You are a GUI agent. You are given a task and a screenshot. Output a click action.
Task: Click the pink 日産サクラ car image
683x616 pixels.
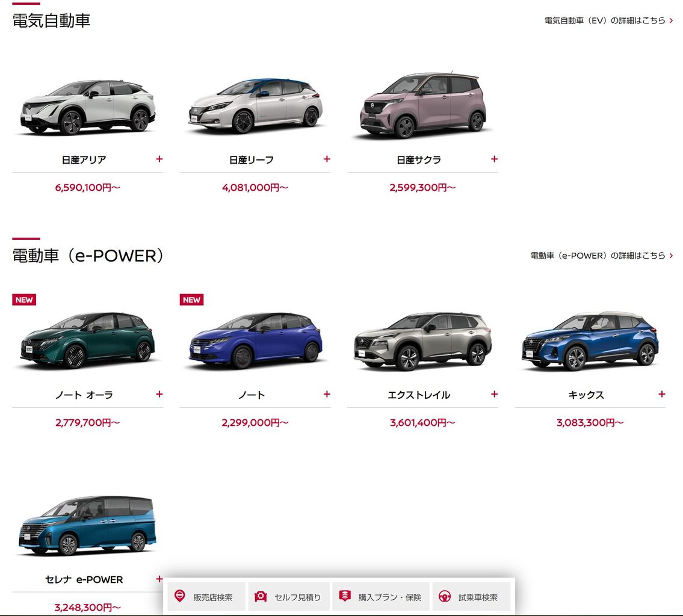pyautogui.click(x=424, y=105)
